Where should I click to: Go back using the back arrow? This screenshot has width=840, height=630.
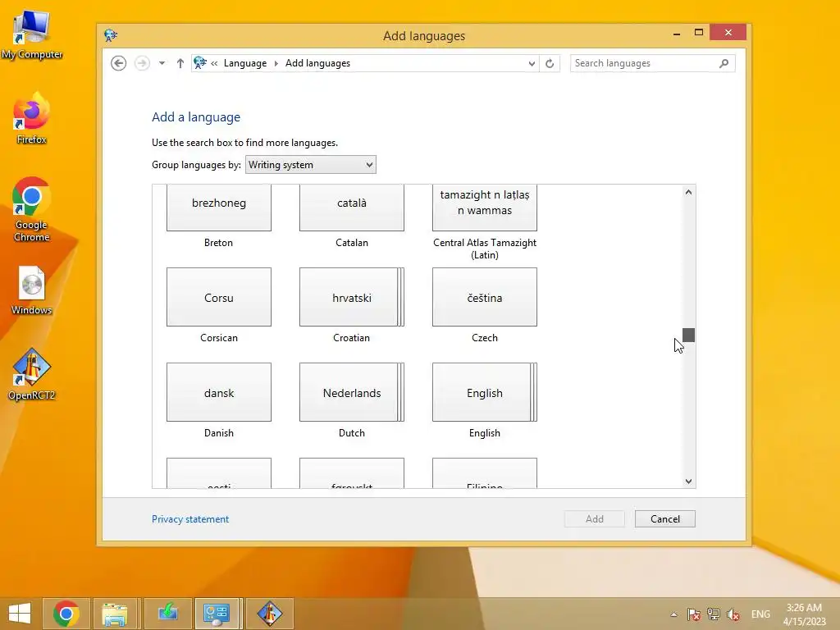118,63
